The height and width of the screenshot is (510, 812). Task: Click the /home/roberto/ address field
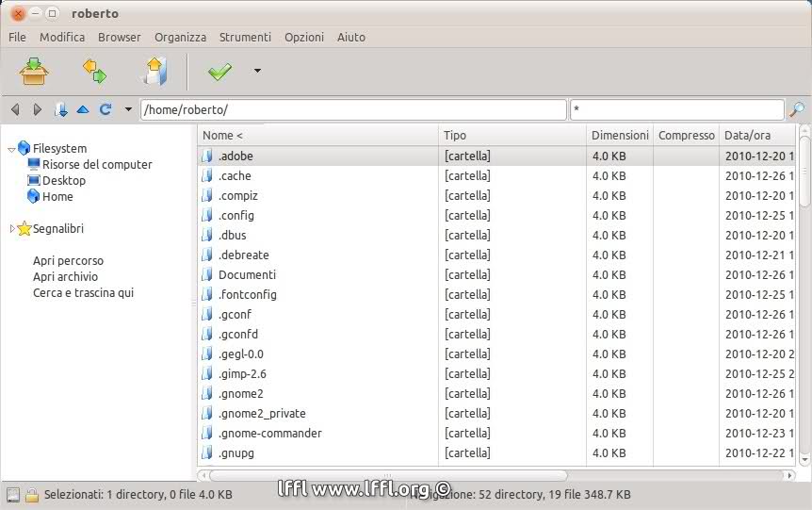point(353,109)
